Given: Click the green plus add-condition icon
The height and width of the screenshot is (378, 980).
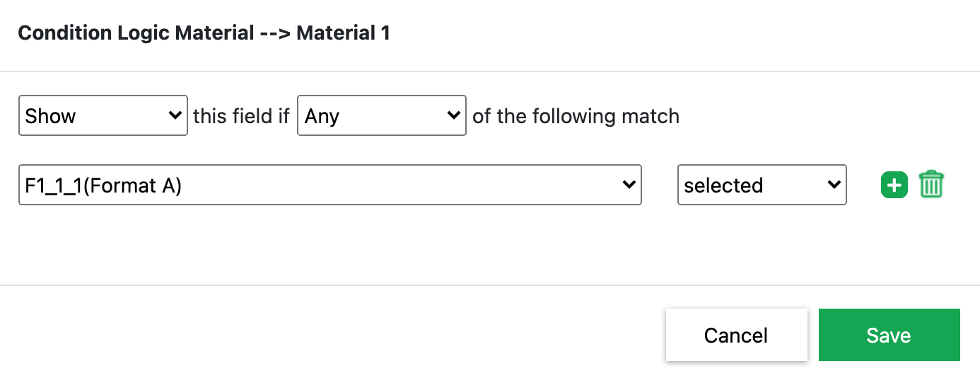Looking at the screenshot, I should click(894, 185).
